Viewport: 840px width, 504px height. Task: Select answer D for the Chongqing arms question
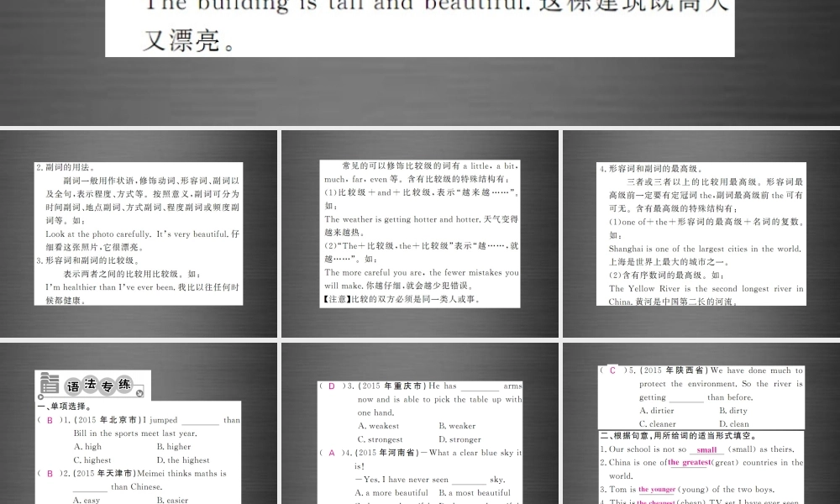click(332, 386)
